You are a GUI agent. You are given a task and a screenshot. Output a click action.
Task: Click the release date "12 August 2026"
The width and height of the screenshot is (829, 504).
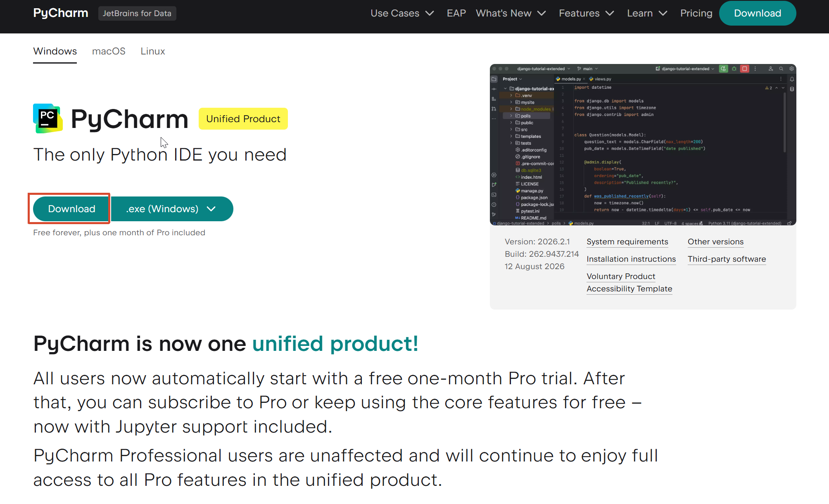click(x=534, y=267)
